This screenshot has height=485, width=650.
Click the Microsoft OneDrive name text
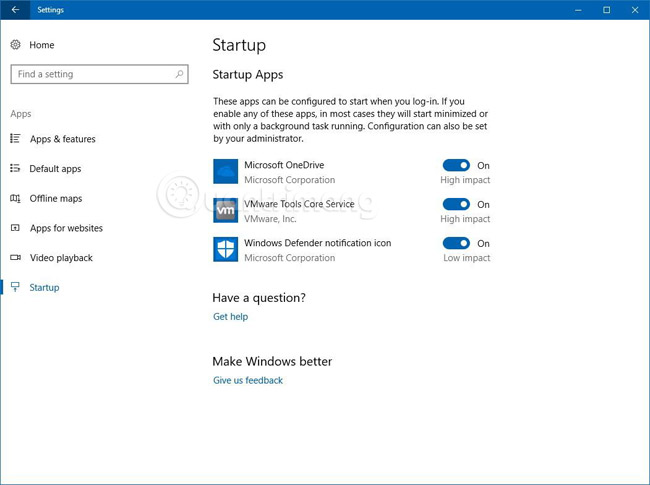pos(284,165)
